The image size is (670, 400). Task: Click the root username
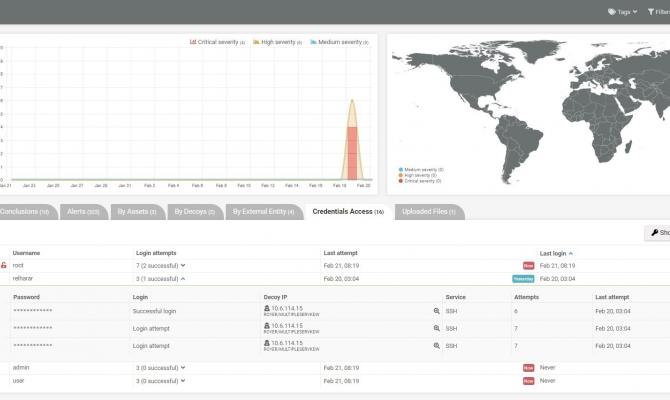[x=18, y=265]
